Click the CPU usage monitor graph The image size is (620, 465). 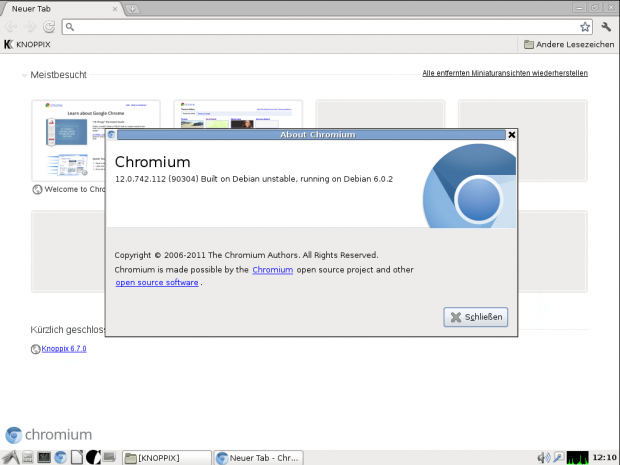[578, 457]
